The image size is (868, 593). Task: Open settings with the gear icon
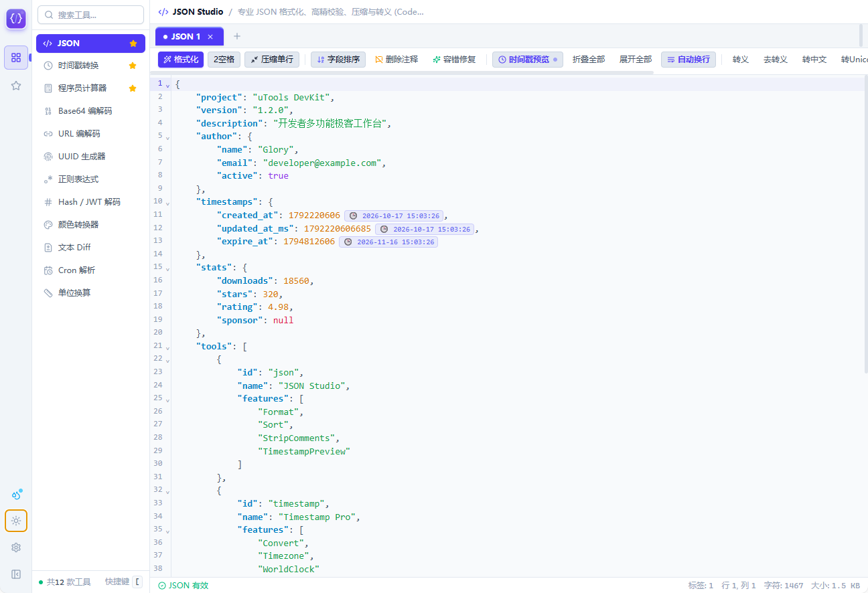16,547
